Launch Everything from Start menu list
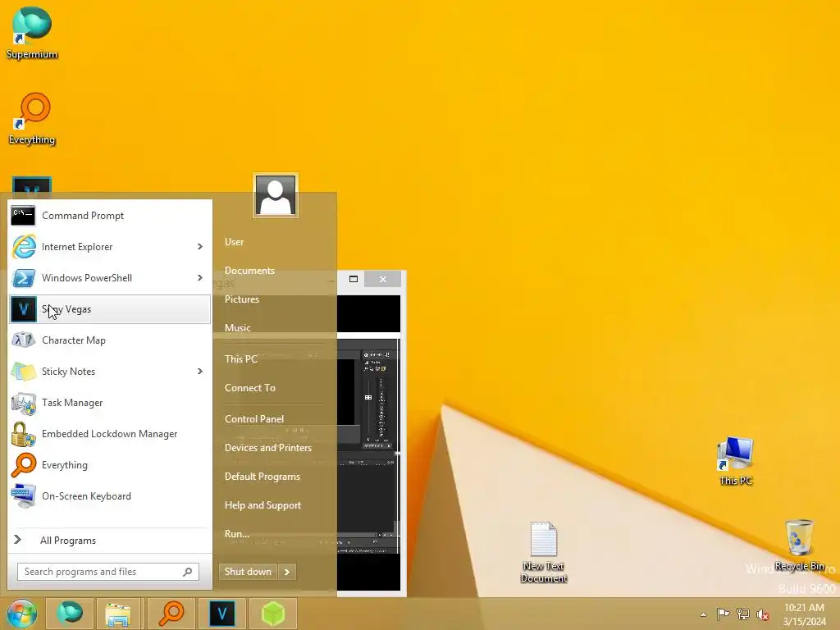Screen dimensions: 840x630 click(x=110, y=464)
